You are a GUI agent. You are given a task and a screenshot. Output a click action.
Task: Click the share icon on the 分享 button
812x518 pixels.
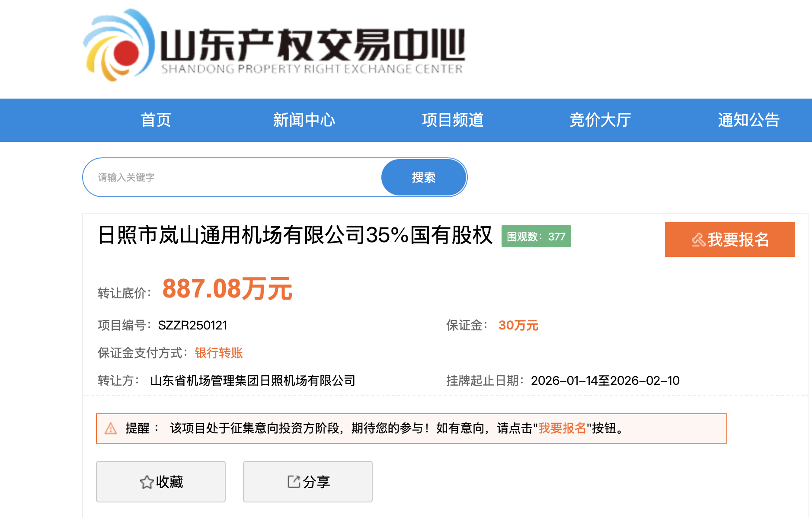pos(294,482)
